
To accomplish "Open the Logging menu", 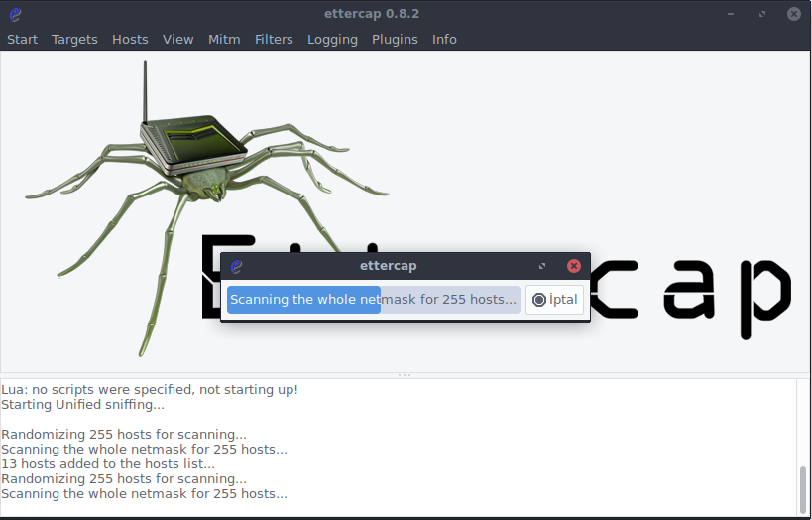I will pyautogui.click(x=332, y=40).
